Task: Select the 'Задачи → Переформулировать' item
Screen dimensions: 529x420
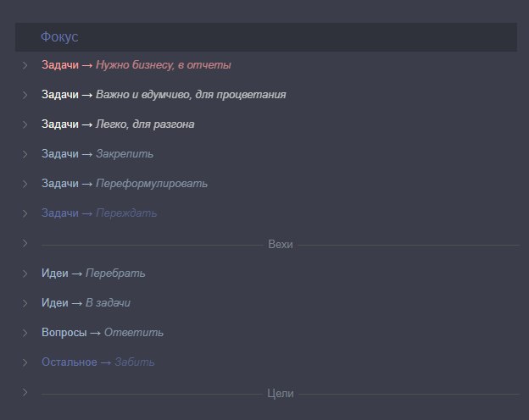Action: tap(125, 184)
